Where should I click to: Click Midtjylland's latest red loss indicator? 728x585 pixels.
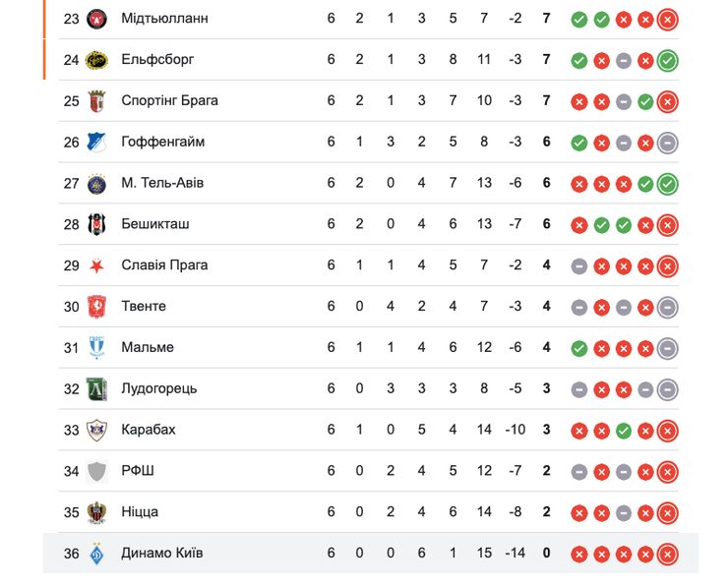667,19
